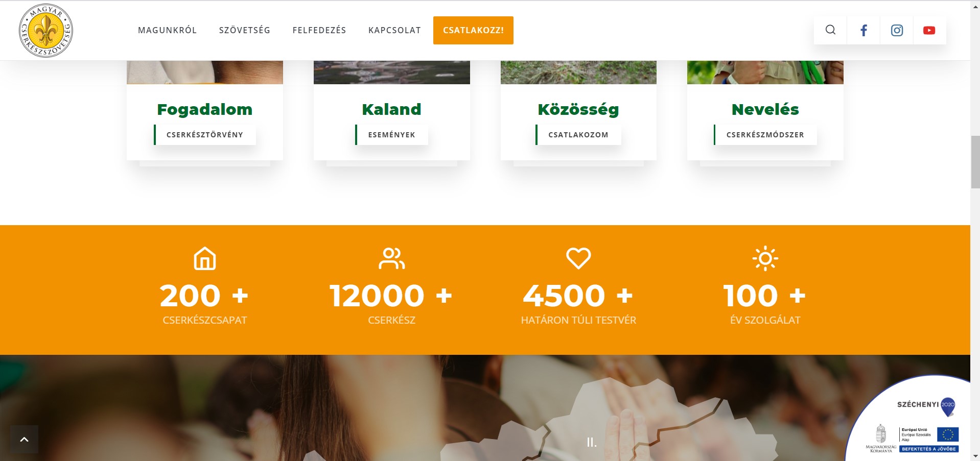Open the YouTube channel icon
The width and height of the screenshot is (980, 461).
point(929,30)
